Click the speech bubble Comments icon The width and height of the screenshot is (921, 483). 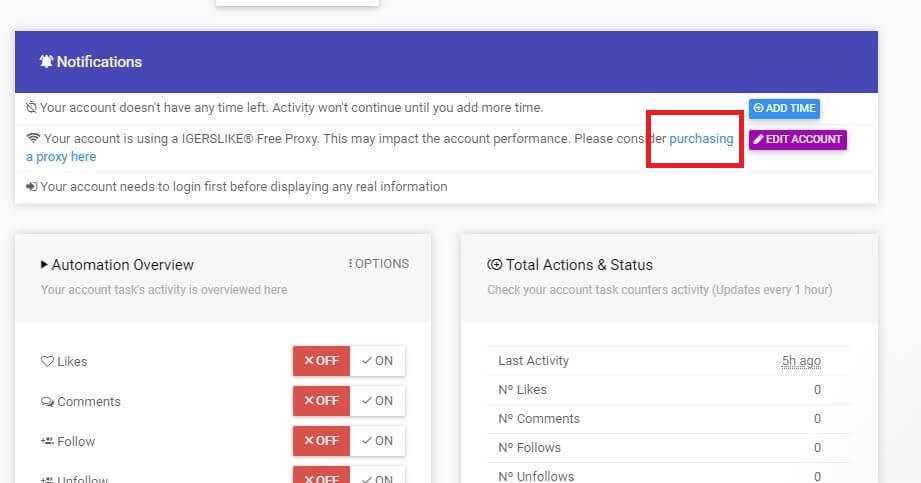point(47,402)
